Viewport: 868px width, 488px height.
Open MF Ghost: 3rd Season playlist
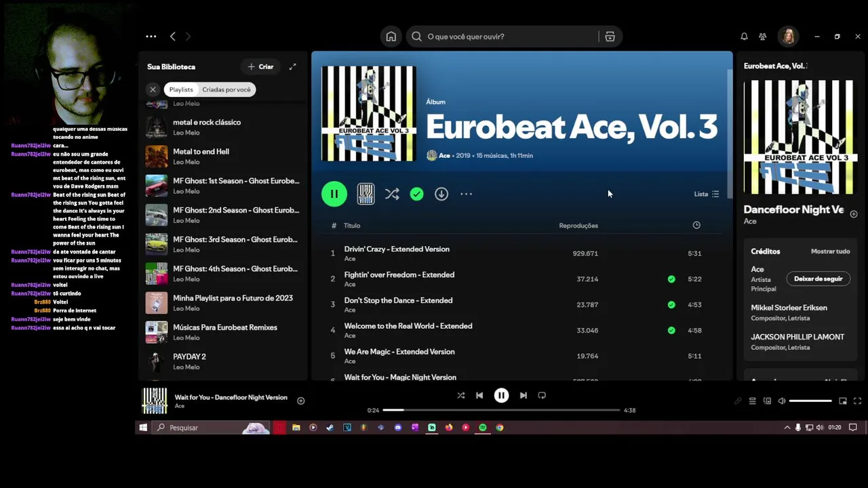click(x=224, y=244)
